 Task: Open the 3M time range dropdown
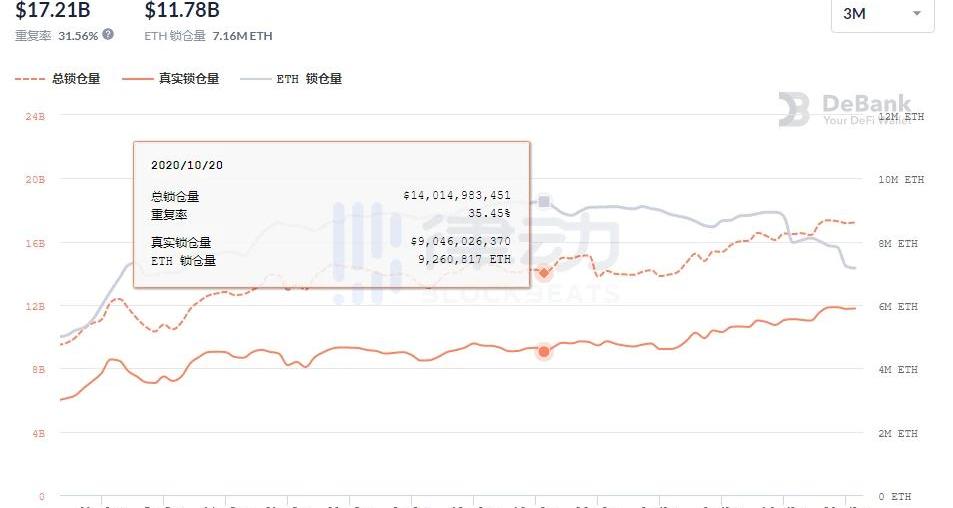882,13
